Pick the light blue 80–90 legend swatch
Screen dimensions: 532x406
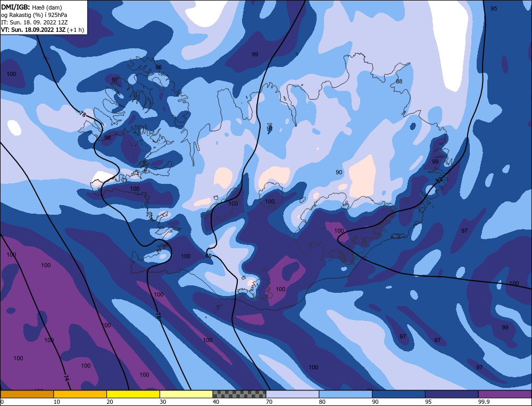[345, 394]
